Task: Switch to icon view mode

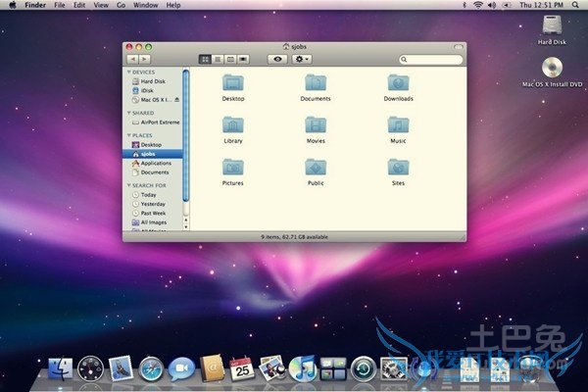Action: tap(205, 60)
